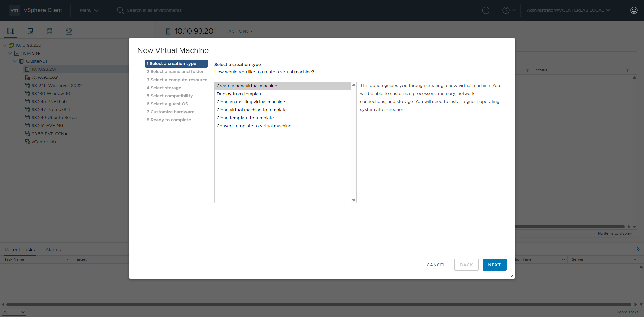Click the search magnifier icon
This screenshot has width=644, height=317.
click(x=120, y=10)
